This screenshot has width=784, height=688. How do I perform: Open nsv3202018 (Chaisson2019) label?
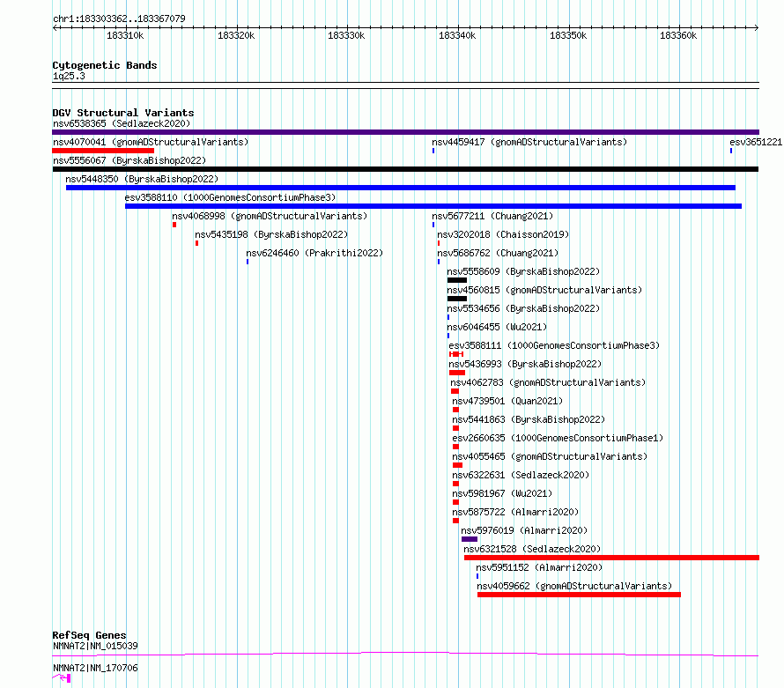click(x=503, y=234)
